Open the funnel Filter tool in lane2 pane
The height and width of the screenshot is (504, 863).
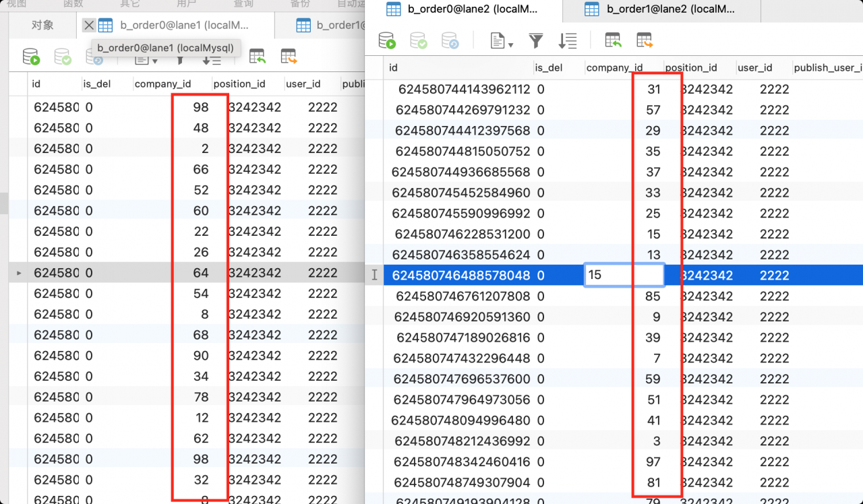point(536,41)
